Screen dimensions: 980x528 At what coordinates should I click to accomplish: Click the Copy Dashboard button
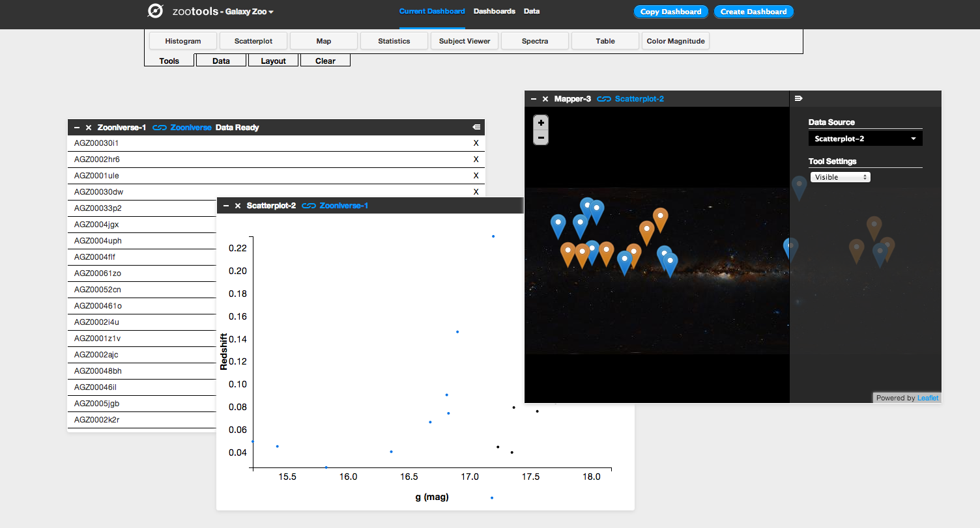pos(670,12)
